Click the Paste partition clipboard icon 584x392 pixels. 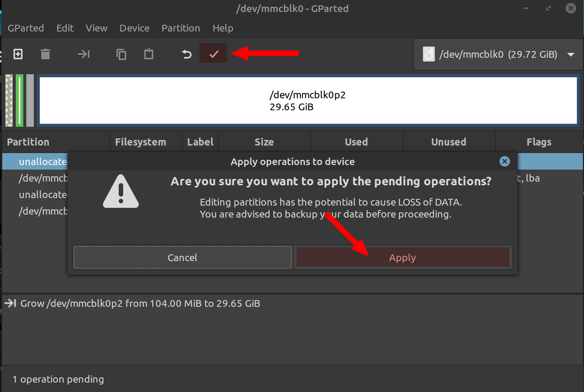point(149,54)
